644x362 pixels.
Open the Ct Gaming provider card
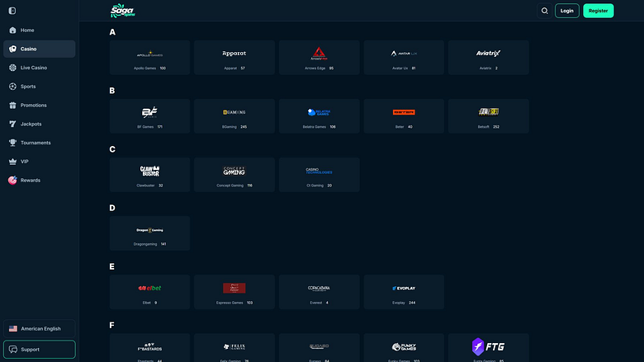tap(320, 175)
